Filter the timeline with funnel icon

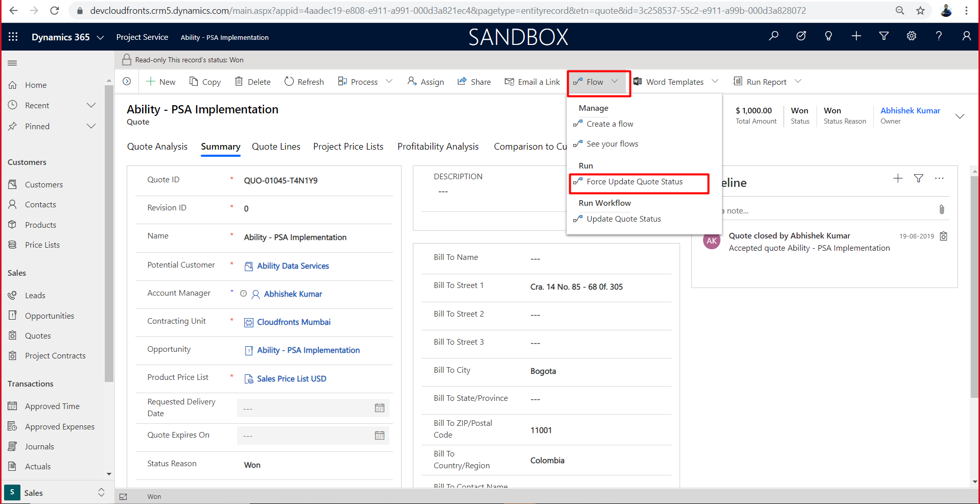click(919, 178)
